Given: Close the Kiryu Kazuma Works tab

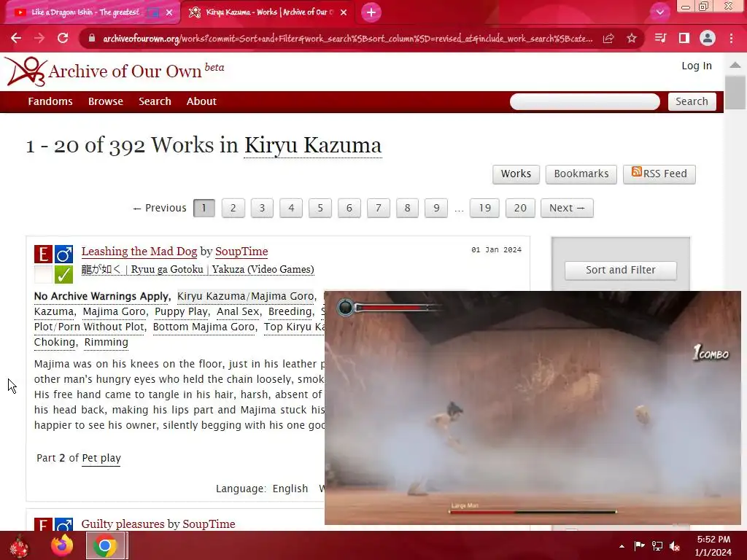Looking at the screenshot, I should (x=344, y=12).
